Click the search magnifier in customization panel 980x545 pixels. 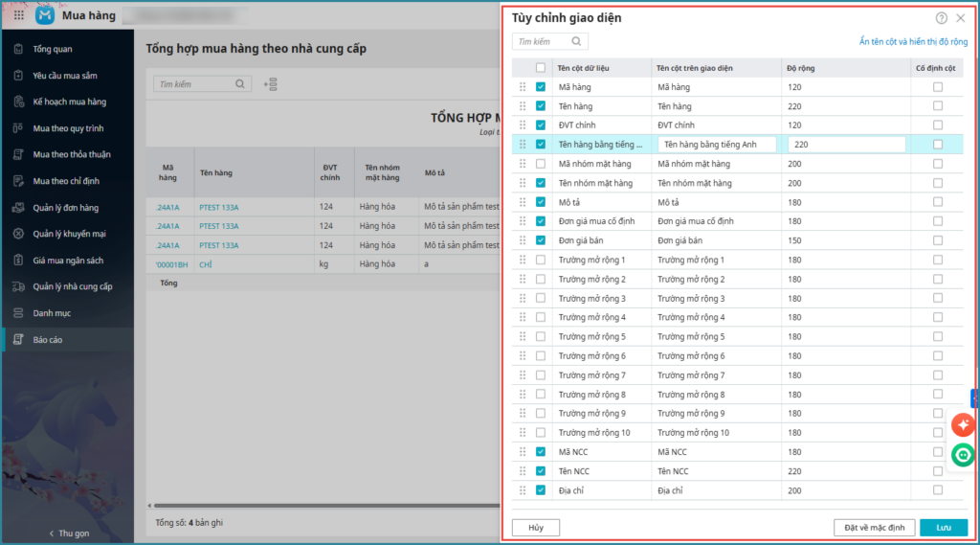[x=576, y=41]
